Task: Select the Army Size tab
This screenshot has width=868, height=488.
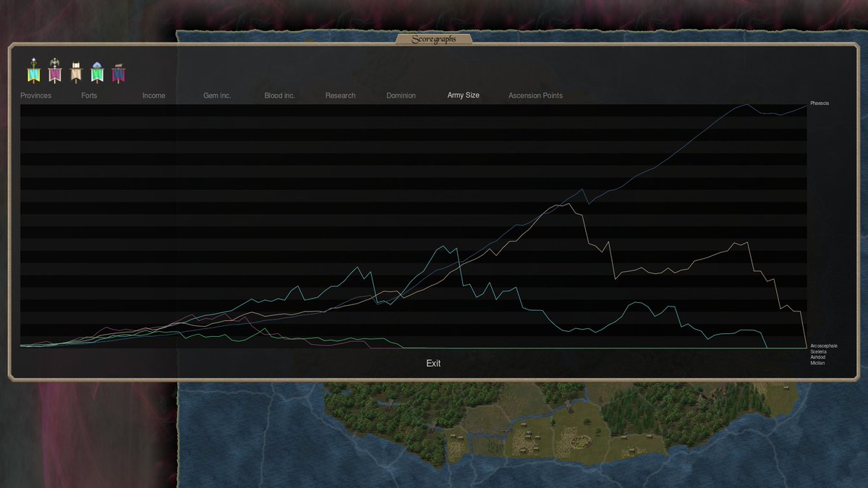Action: [464, 95]
